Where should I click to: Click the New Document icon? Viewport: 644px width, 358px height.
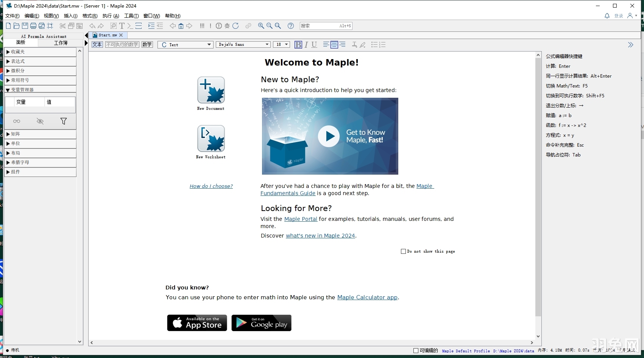click(x=211, y=90)
